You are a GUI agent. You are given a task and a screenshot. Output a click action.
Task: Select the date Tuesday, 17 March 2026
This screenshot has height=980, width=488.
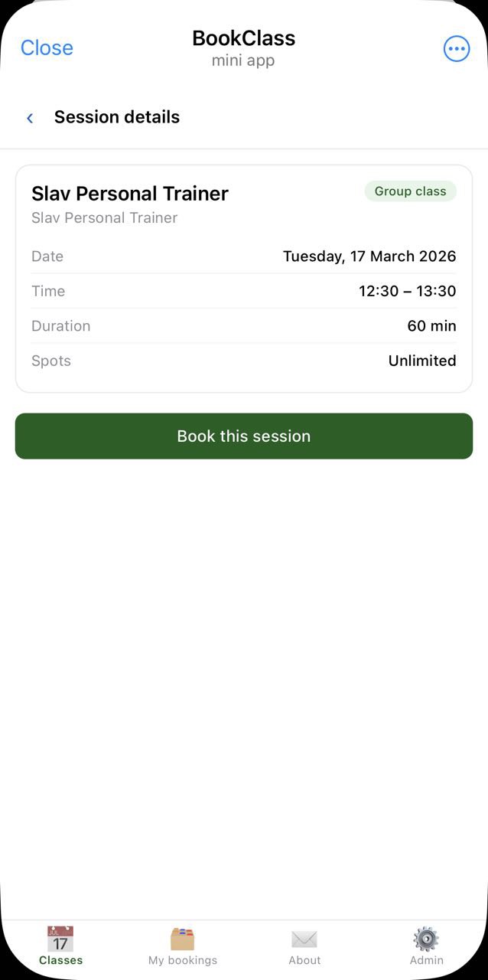369,256
